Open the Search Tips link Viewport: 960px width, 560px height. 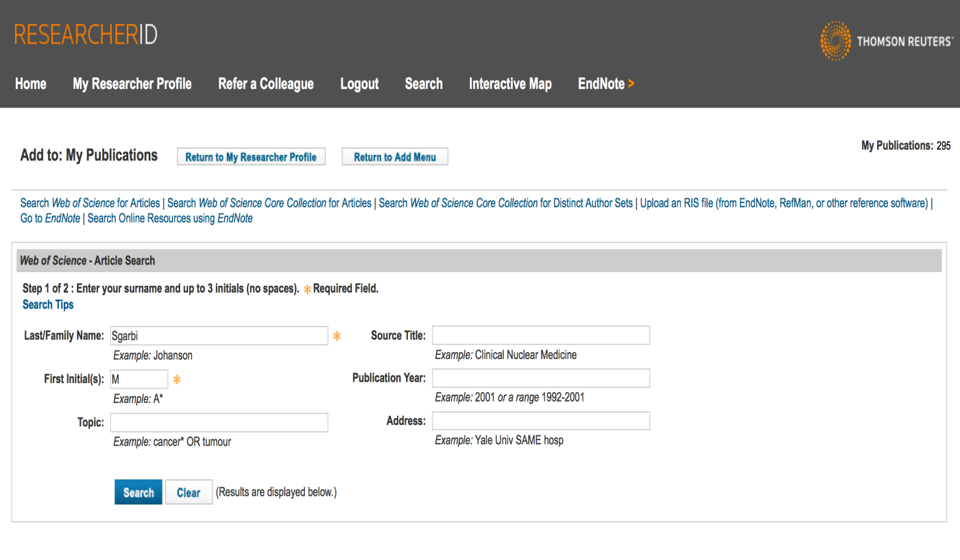[x=48, y=304]
